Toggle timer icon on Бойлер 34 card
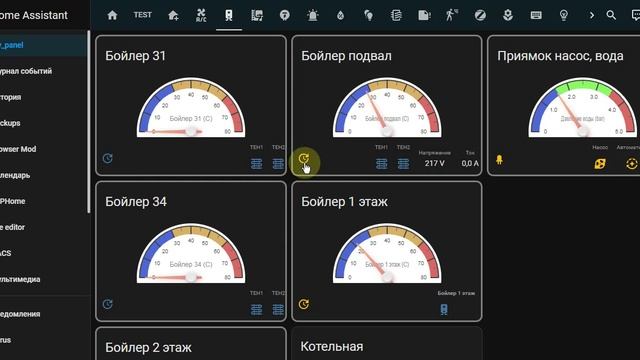The width and height of the screenshot is (640, 360). pos(107,304)
